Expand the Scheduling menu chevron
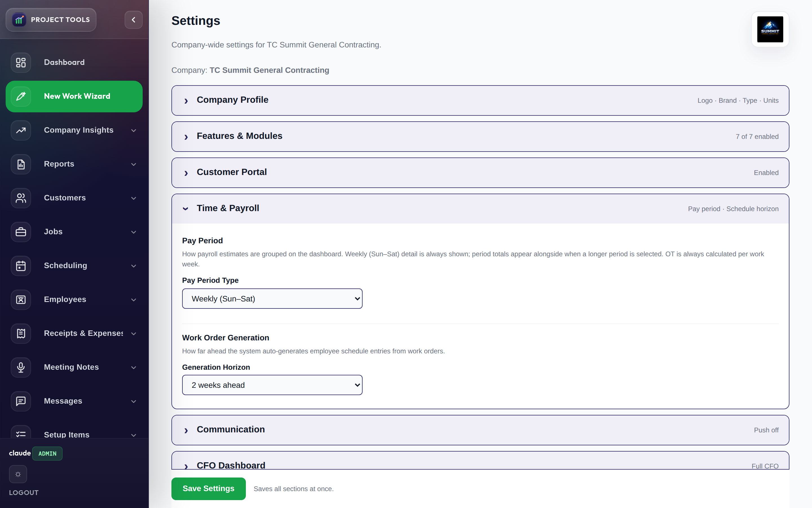The height and width of the screenshot is (508, 812). point(134,266)
